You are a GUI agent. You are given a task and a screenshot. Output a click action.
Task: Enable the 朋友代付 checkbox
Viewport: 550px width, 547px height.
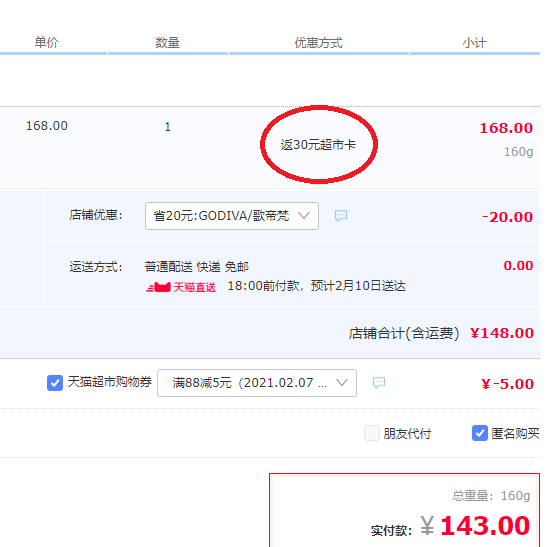[372, 433]
